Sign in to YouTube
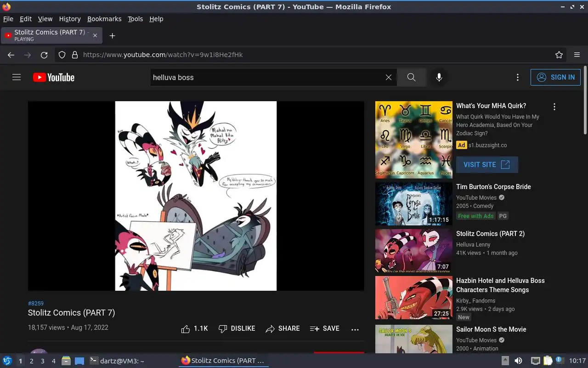The image size is (588, 368). tap(555, 77)
